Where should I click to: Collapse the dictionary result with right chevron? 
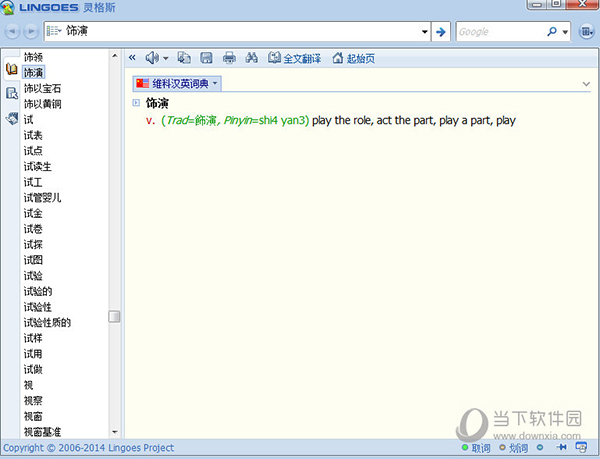586,84
